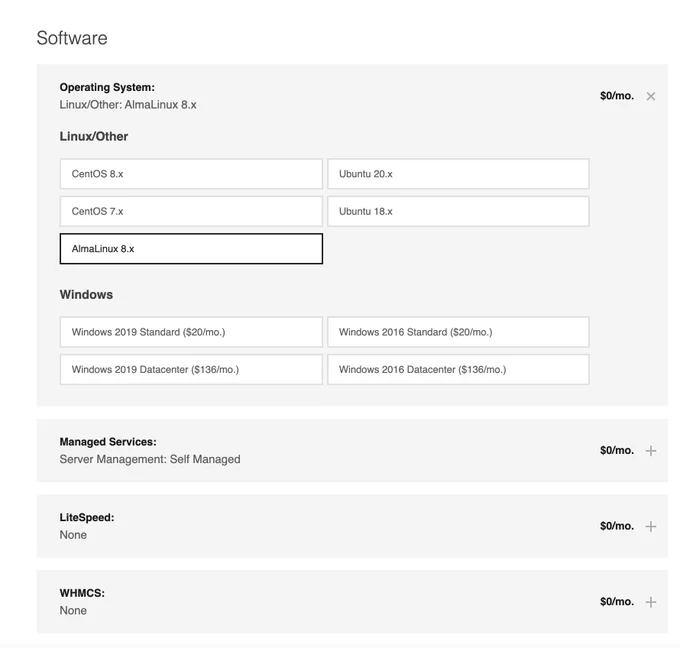Click the WHMCS $0/mo. price
The image size is (680, 648).
click(x=617, y=602)
